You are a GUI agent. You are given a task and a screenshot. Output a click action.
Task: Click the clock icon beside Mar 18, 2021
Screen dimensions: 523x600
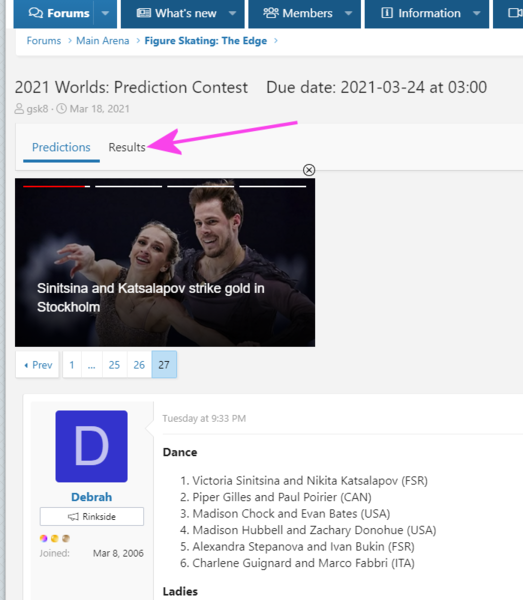62,109
